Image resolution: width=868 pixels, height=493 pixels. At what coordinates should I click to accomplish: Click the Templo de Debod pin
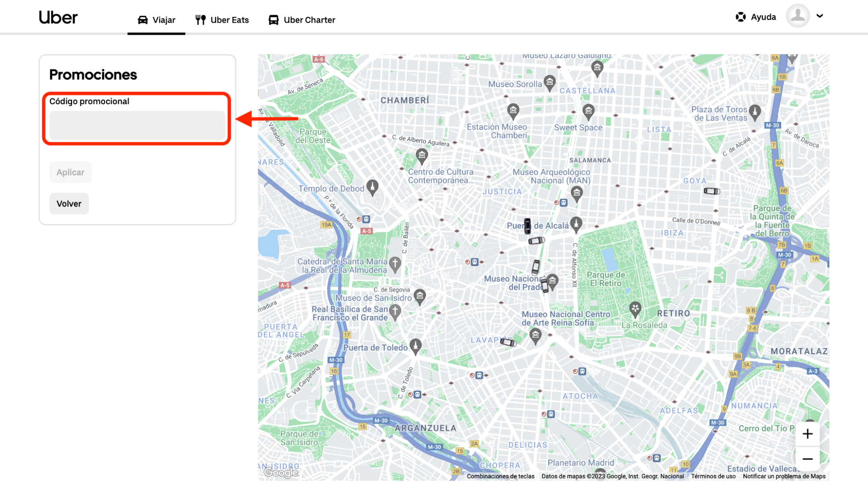(372, 187)
